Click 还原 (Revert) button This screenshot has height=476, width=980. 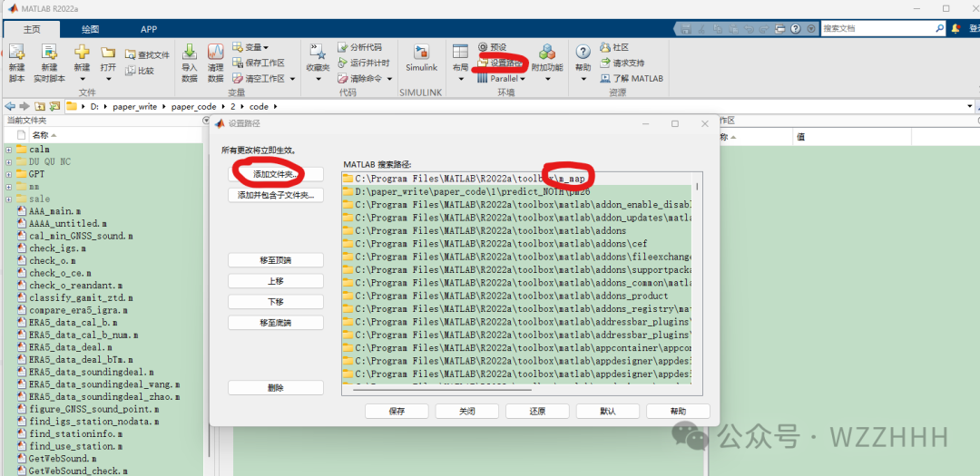[537, 412]
